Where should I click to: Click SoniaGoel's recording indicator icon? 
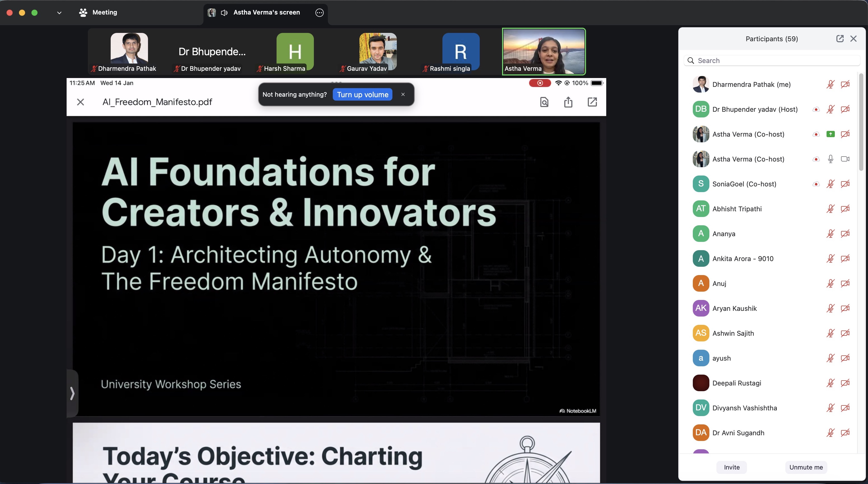816,184
